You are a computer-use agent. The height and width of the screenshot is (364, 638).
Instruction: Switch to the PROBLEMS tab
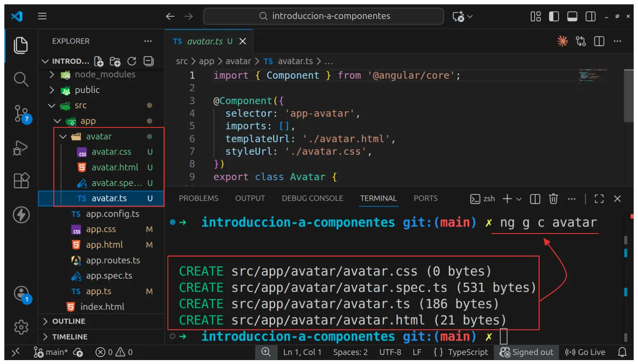point(198,198)
